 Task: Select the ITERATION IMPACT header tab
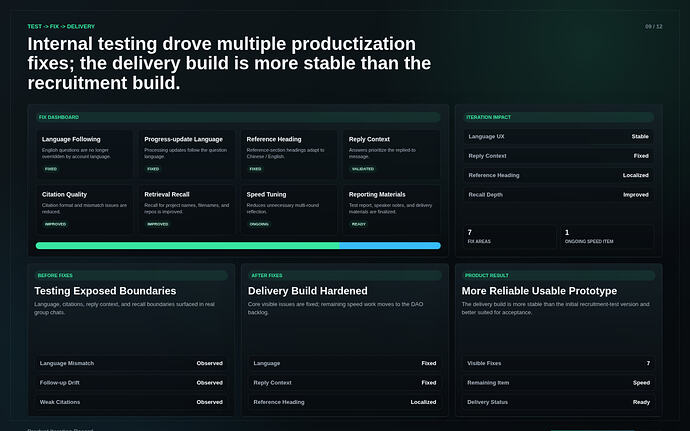(x=558, y=117)
